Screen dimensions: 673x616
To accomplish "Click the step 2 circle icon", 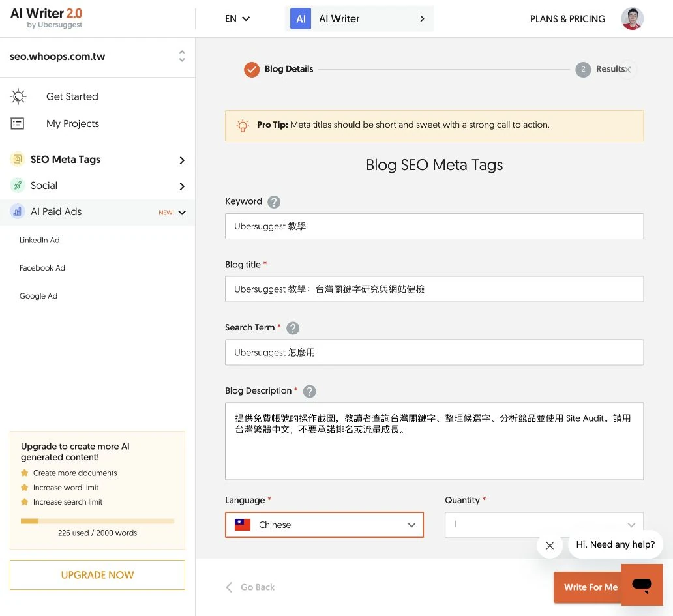I will (583, 70).
